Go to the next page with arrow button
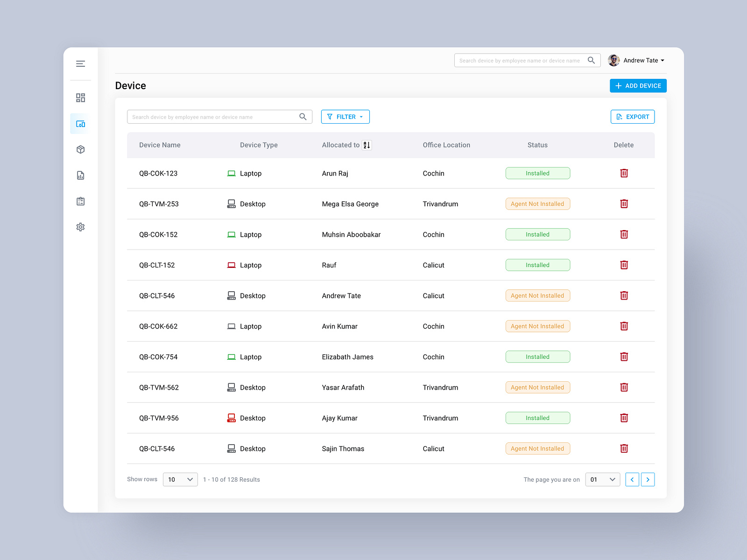The width and height of the screenshot is (747, 560). pyautogui.click(x=648, y=479)
